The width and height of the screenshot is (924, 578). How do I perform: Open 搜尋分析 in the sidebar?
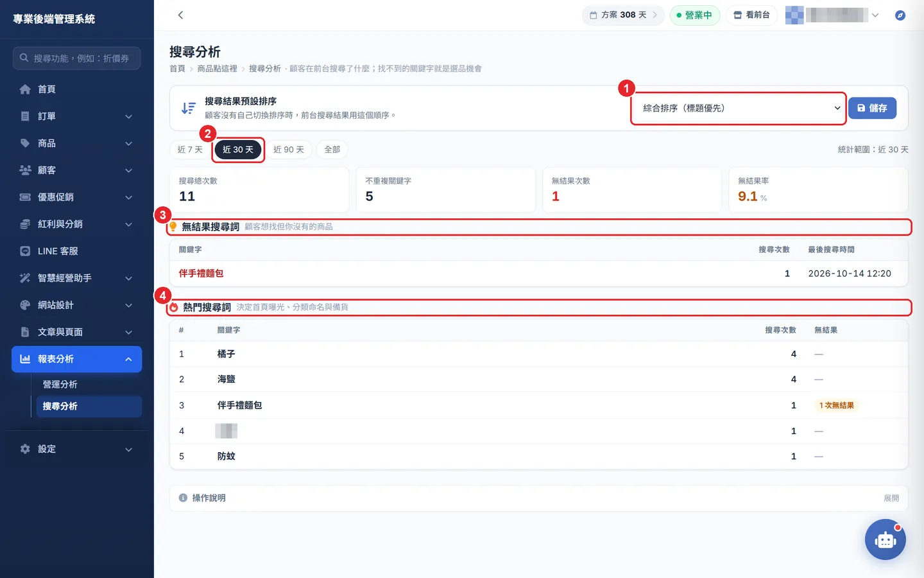click(x=89, y=407)
